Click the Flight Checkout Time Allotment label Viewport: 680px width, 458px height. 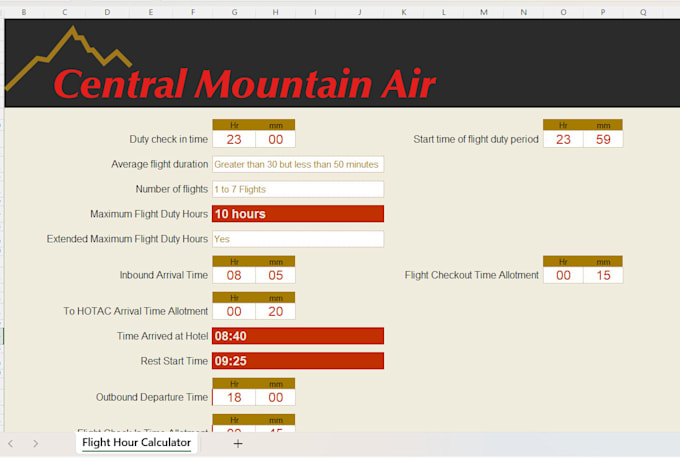(x=472, y=275)
